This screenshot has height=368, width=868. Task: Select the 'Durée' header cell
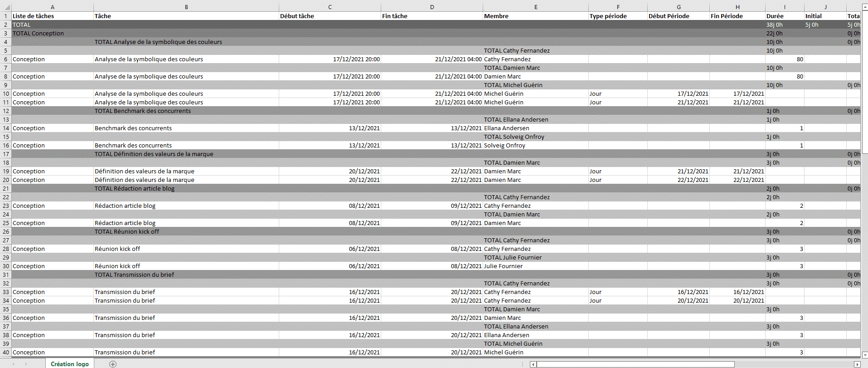tap(785, 16)
